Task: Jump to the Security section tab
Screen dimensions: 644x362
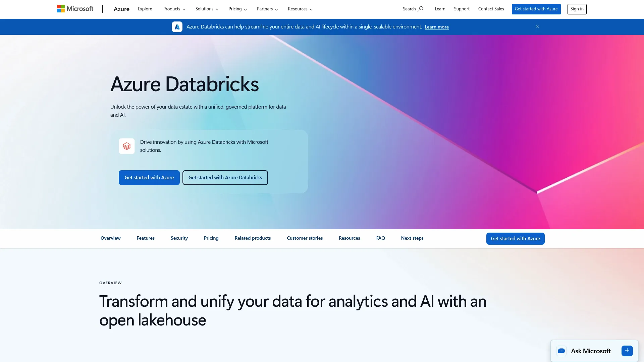Action: [x=179, y=238]
